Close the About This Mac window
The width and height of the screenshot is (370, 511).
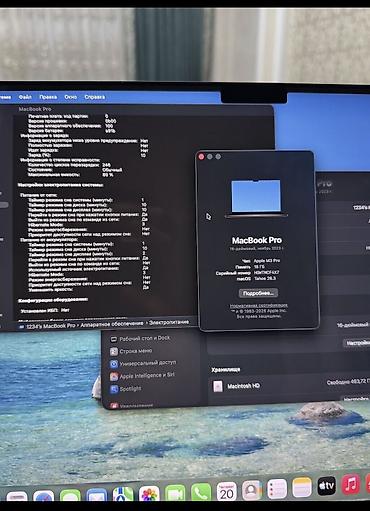point(201,157)
